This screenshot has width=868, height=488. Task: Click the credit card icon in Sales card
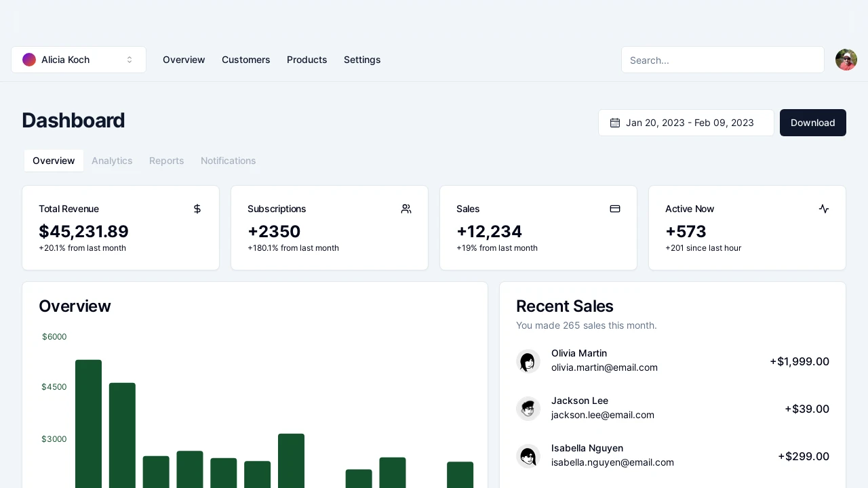[x=615, y=209]
